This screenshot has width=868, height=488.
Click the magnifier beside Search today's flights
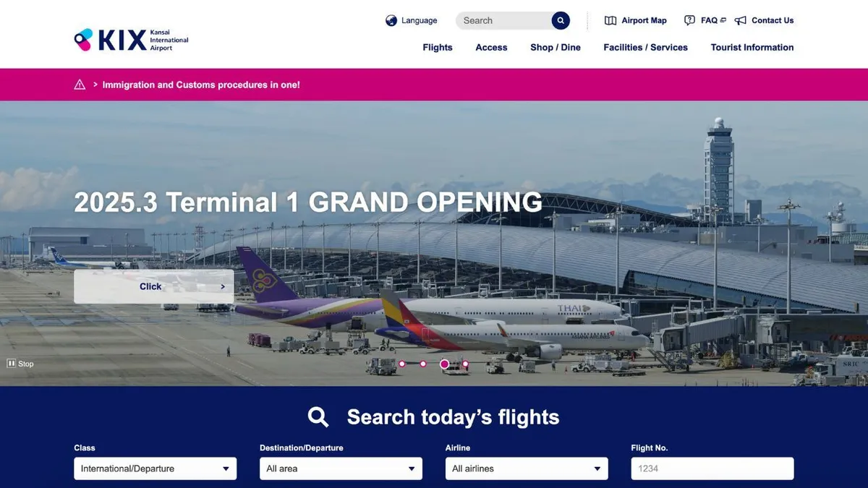[x=318, y=417]
